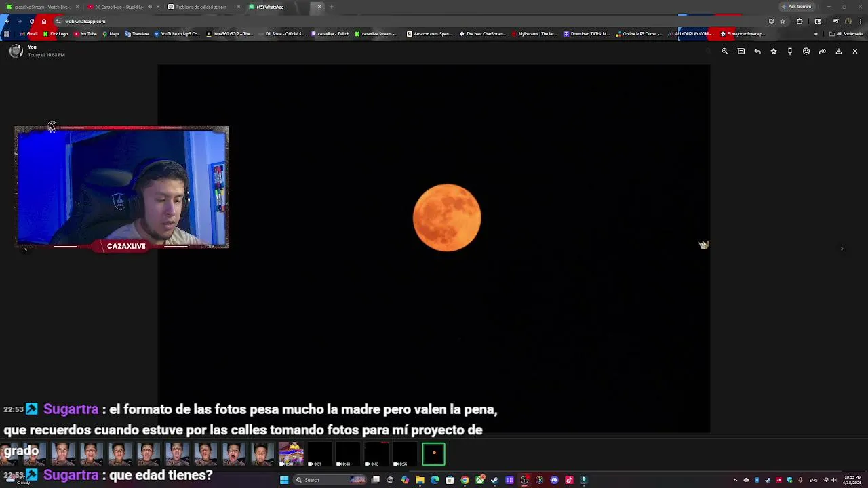Screen dimensions: 868x488
Task: Show hidden system tray icons
Action: click(x=735, y=480)
